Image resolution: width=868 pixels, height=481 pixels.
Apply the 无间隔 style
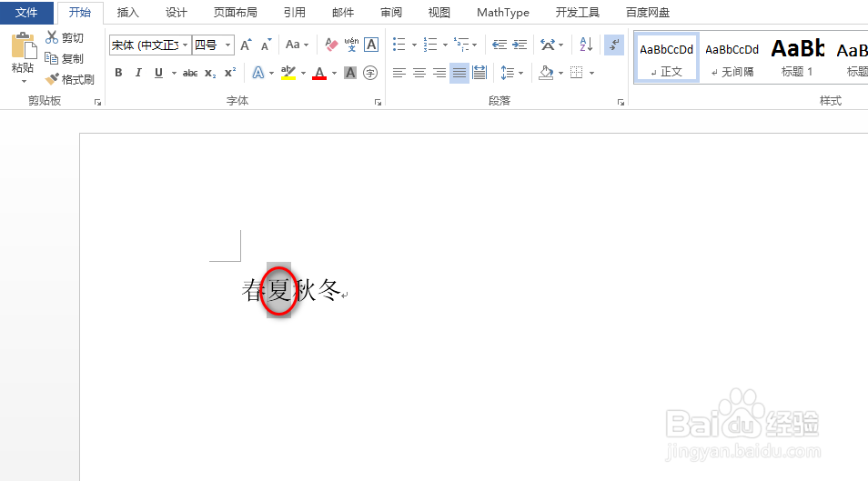click(x=732, y=58)
